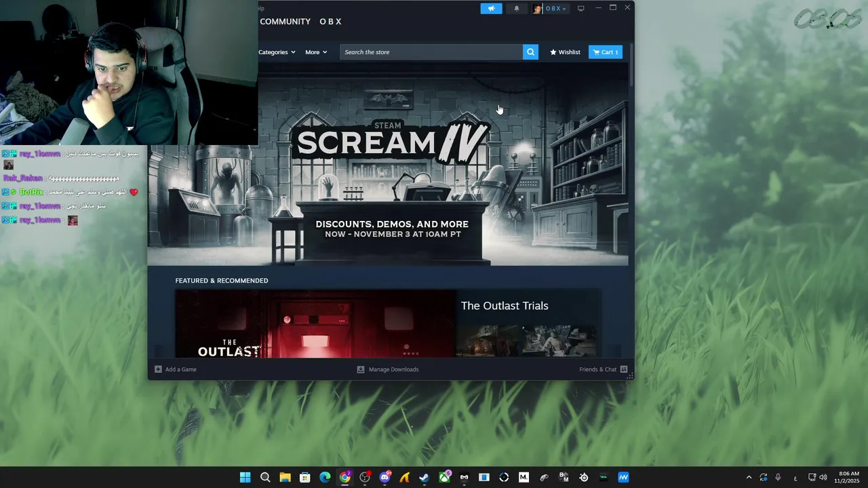Click the OBX profile avatar picture
This screenshot has width=868, height=488.
(537, 9)
